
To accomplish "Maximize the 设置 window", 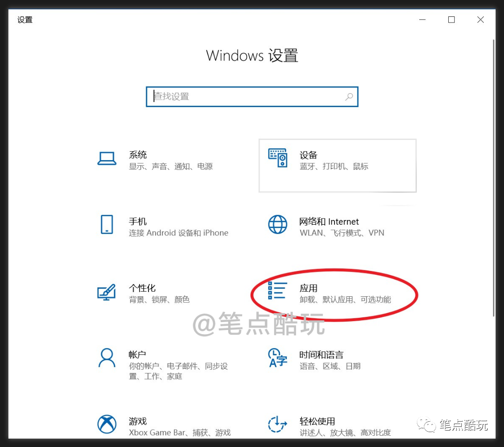I will [451, 20].
